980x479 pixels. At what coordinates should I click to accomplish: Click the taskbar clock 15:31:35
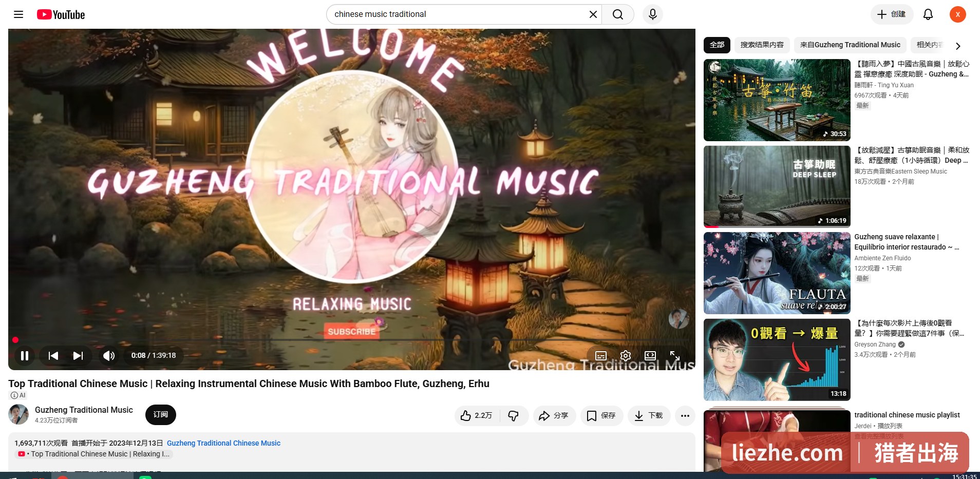pyautogui.click(x=964, y=476)
